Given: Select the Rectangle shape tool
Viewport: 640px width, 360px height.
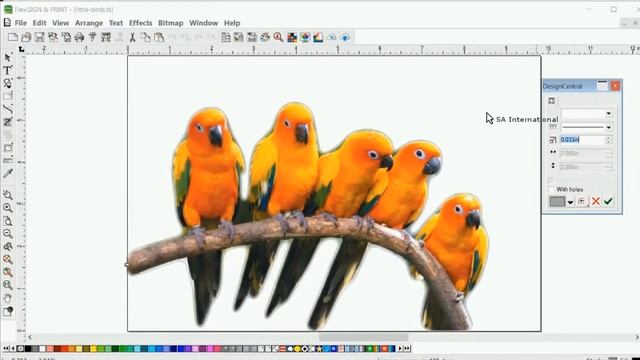Looking at the screenshot, I should [8, 96].
